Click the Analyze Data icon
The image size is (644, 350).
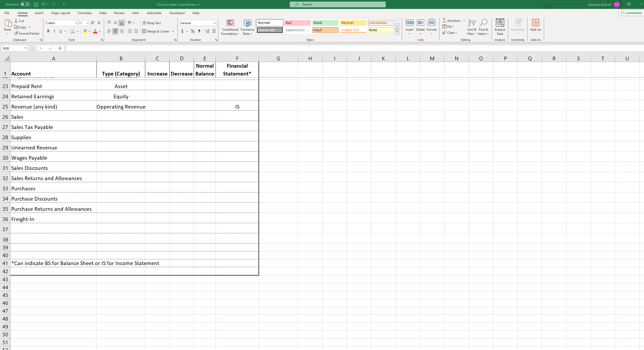click(500, 27)
